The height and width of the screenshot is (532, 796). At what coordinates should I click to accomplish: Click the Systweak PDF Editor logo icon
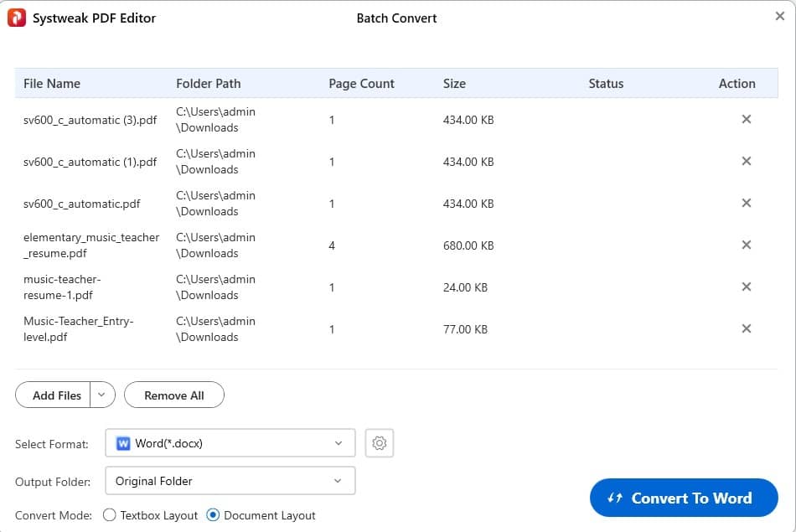click(15, 17)
